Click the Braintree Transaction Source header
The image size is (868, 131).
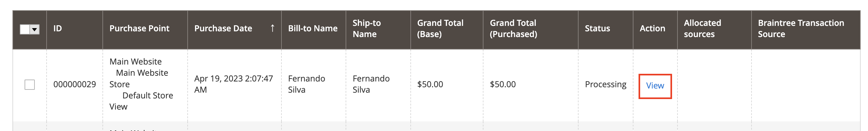coord(801,29)
